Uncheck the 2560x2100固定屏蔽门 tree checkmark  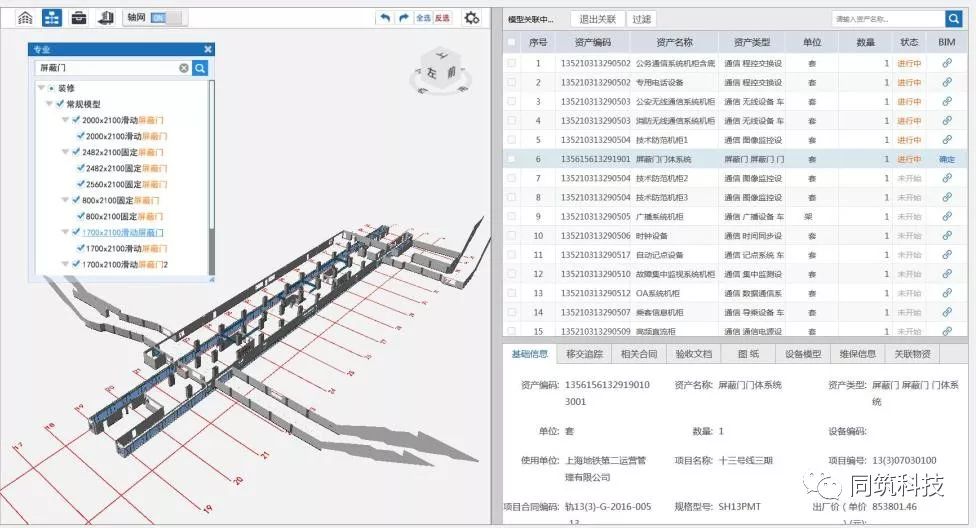[80, 184]
